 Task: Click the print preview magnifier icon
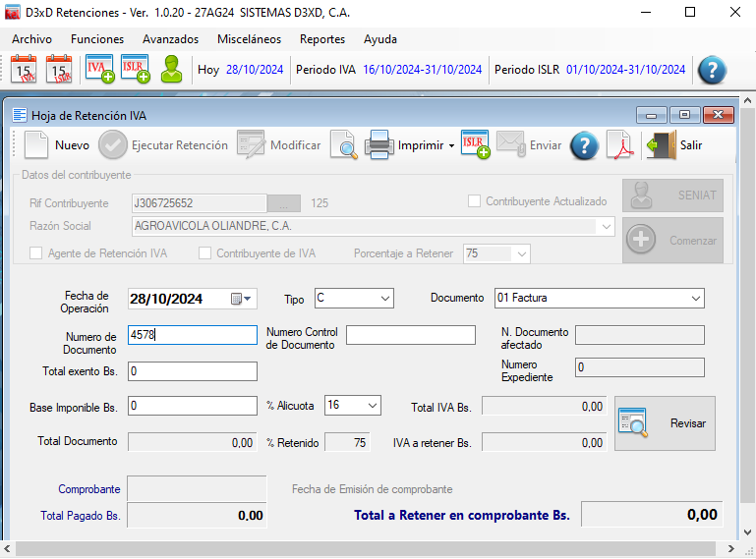[x=343, y=145]
